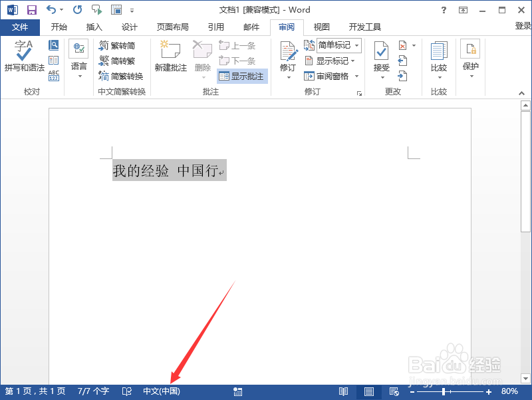Select the 阅读视图 reading view icon
This screenshot has width=532, height=400.
343,391
